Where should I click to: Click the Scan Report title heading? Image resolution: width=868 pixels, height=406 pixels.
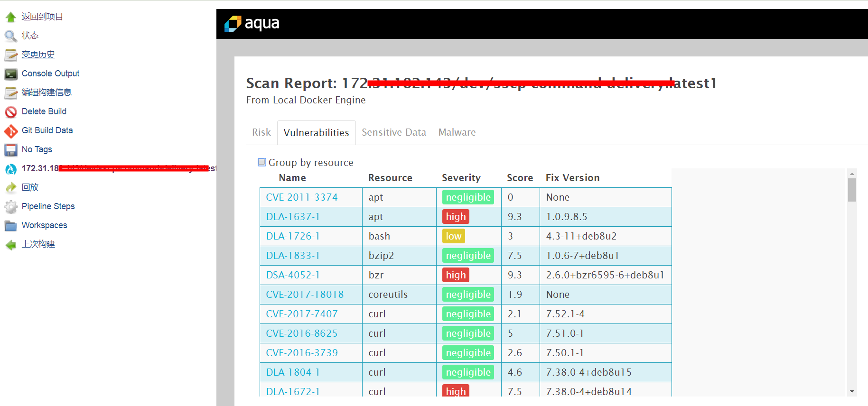tap(481, 83)
